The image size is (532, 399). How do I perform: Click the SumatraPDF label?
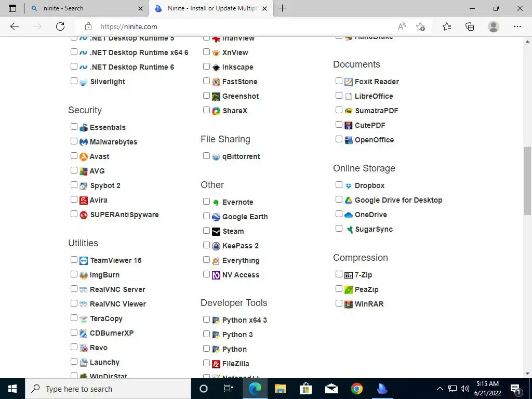[376, 111]
